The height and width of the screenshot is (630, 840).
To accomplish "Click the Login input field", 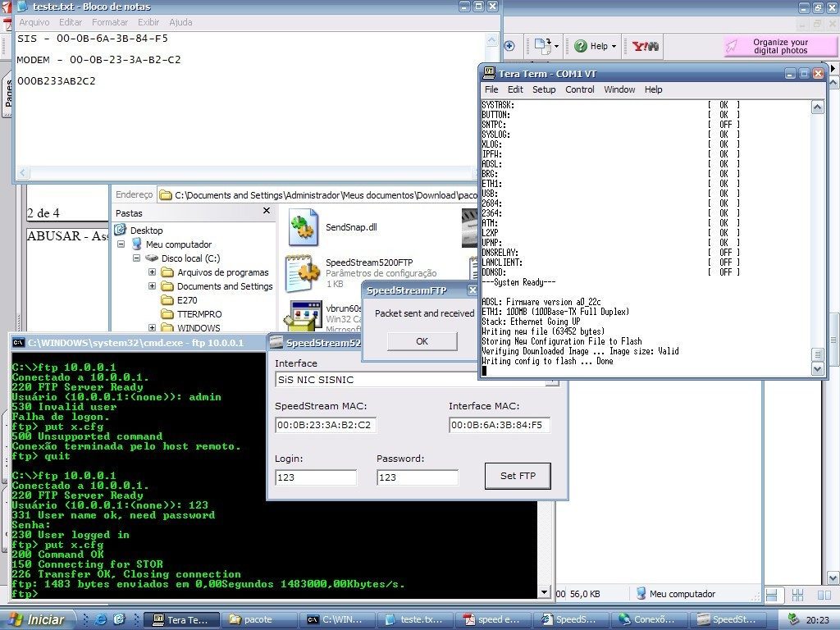I will point(316,477).
